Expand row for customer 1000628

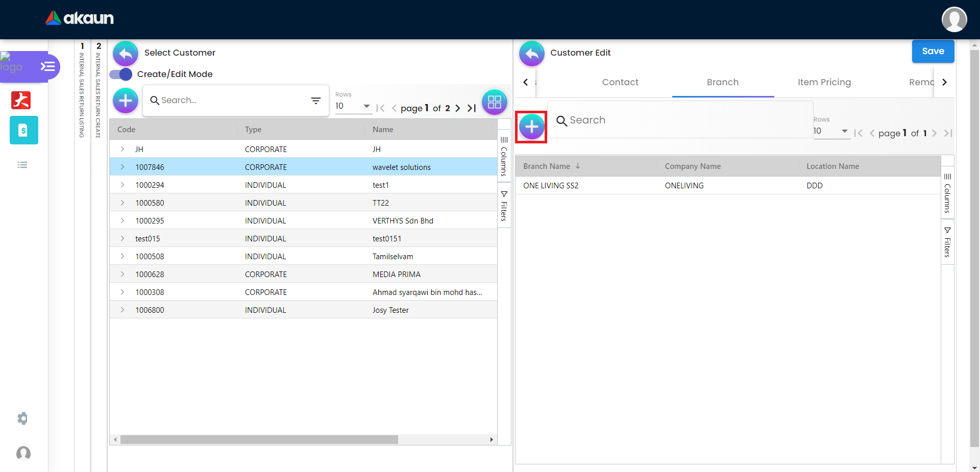click(122, 274)
